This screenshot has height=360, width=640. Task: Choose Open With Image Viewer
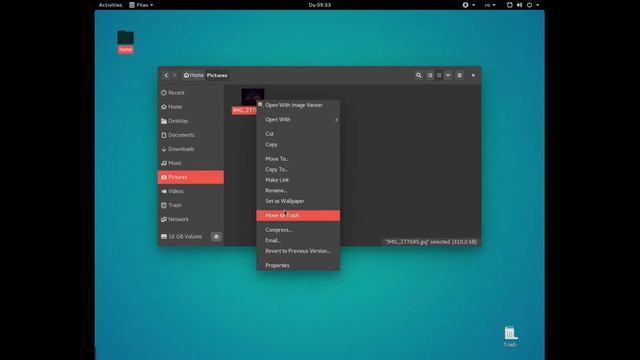coord(298,105)
